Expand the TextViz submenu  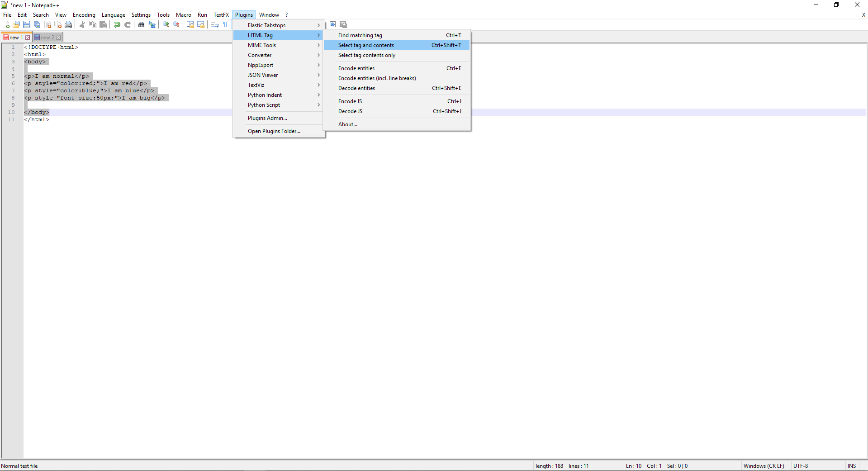[279, 85]
